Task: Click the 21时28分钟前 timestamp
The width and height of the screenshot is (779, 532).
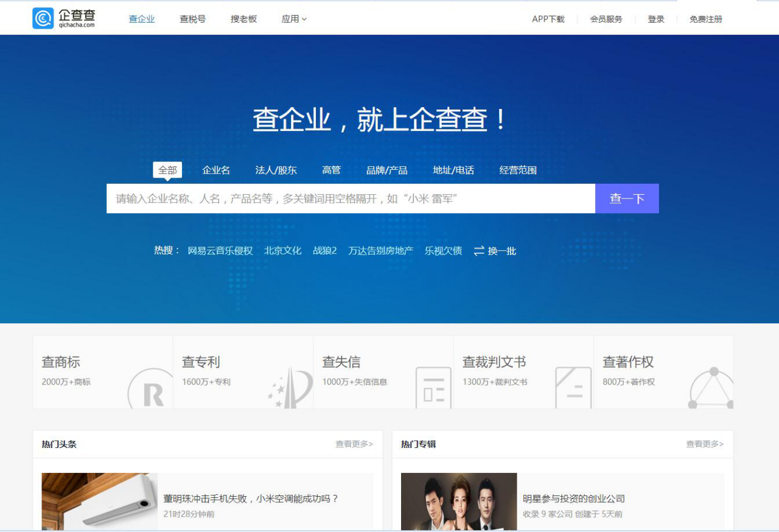Action: click(x=189, y=514)
